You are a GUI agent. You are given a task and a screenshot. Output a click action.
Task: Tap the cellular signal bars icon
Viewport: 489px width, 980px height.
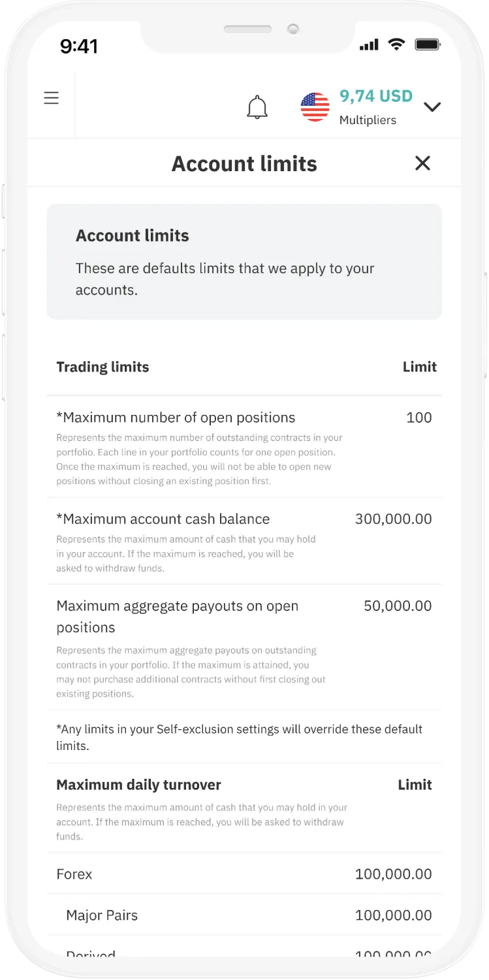(370, 44)
